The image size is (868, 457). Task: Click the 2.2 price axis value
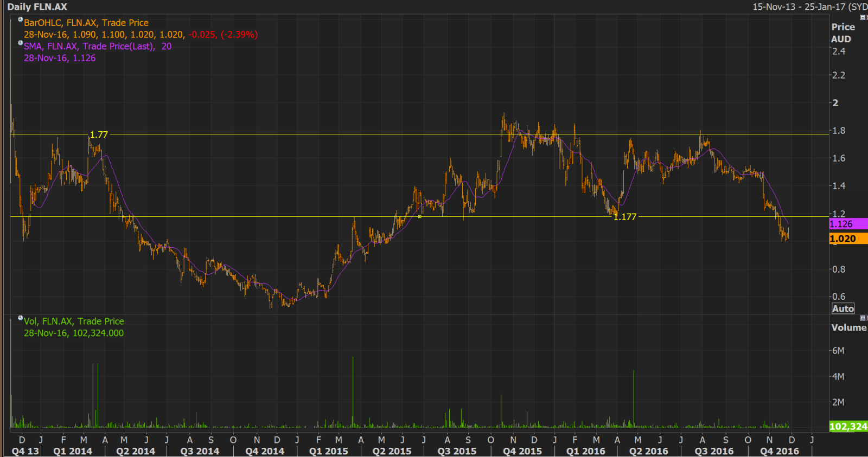pos(839,75)
